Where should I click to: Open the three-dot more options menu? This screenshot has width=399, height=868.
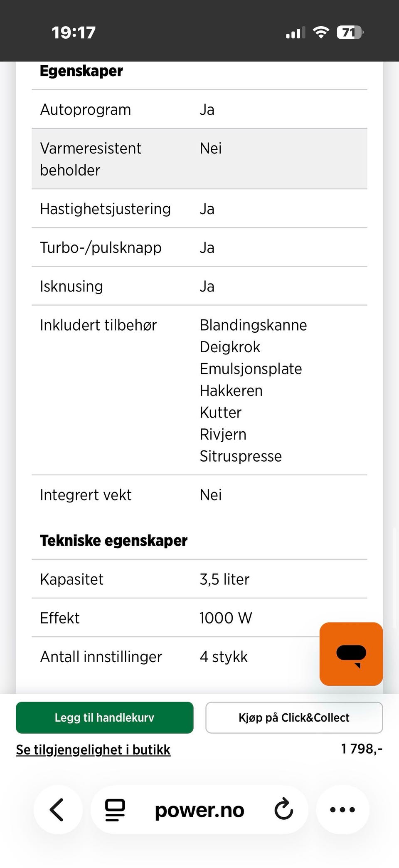coord(342,809)
